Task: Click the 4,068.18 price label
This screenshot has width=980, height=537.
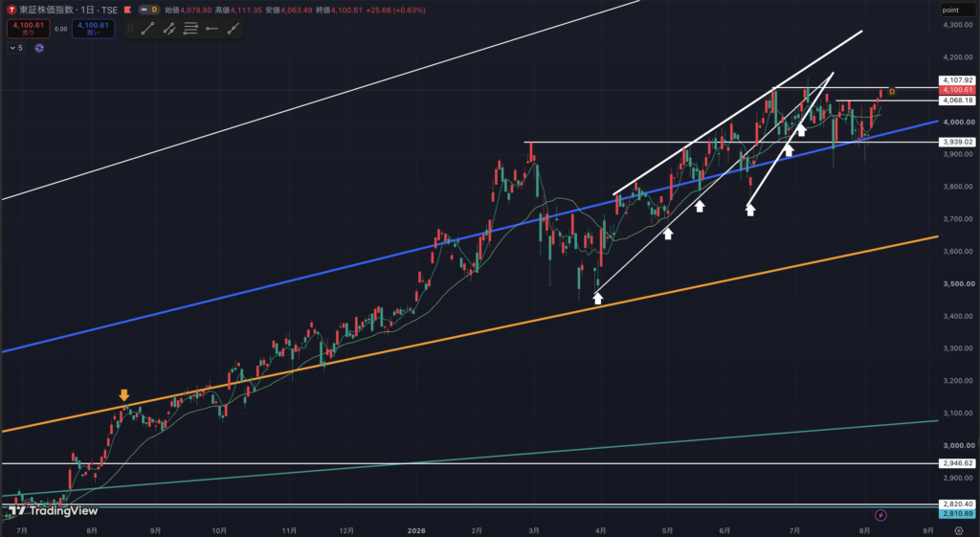Action: coord(957,100)
